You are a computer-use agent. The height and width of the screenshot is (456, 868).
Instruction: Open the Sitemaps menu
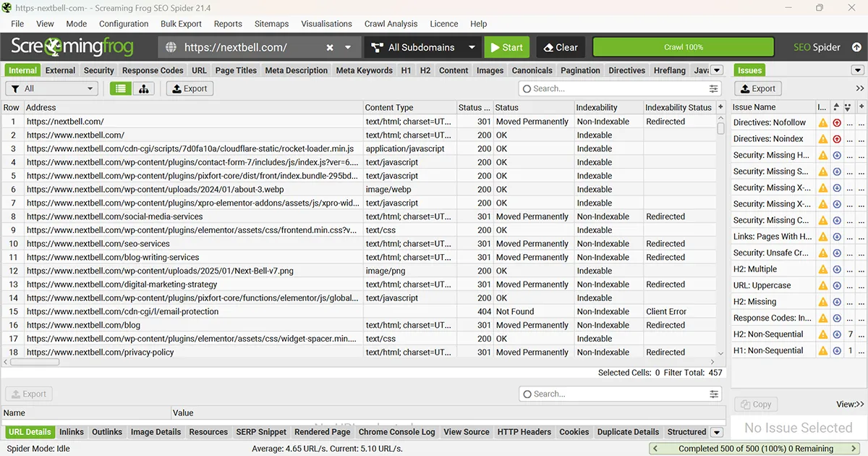click(x=271, y=23)
